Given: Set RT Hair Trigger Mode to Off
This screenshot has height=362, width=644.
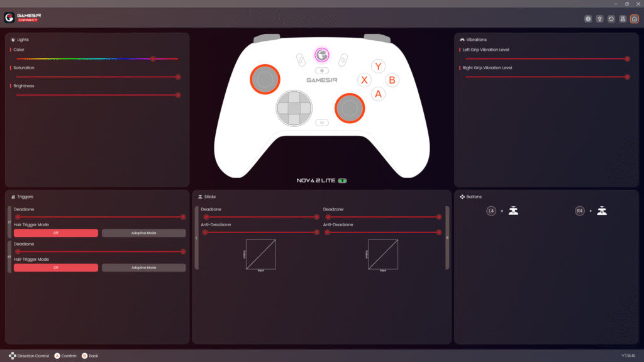Looking at the screenshot, I should pyautogui.click(x=56, y=268).
